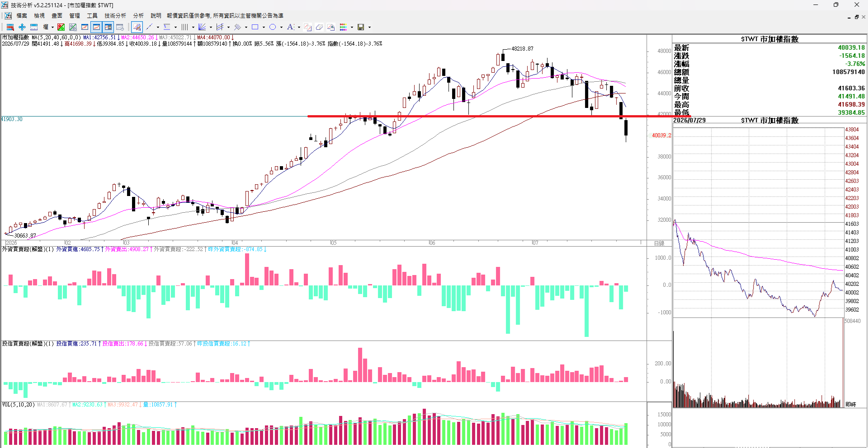868x448 pixels.
Task: Expand the 權 dropdown arrow
Action: tap(52, 27)
